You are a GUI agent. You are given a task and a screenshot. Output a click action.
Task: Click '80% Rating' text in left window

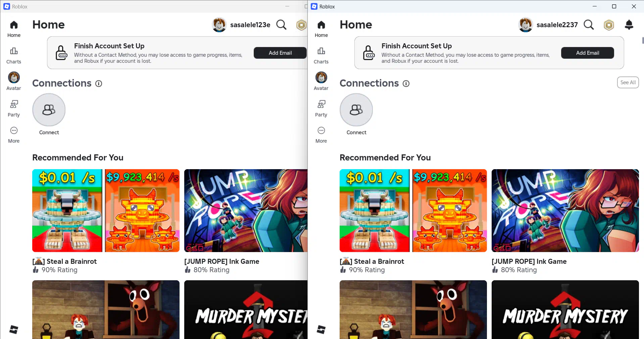pos(211,270)
